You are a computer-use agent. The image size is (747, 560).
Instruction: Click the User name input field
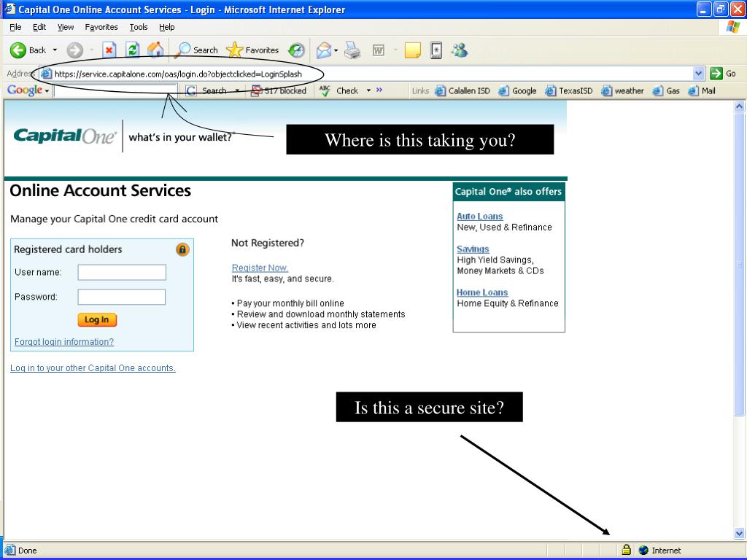(122, 273)
